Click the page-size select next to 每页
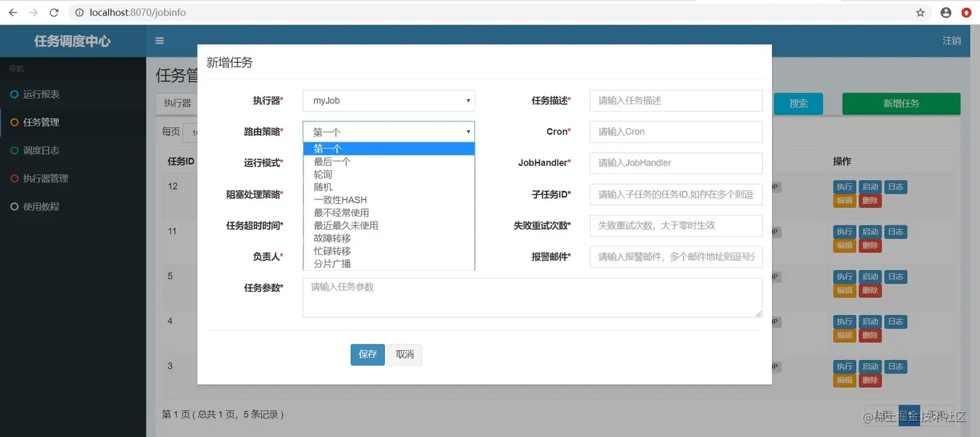The height and width of the screenshot is (437, 980). pyautogui.click(x=191, y=132)
